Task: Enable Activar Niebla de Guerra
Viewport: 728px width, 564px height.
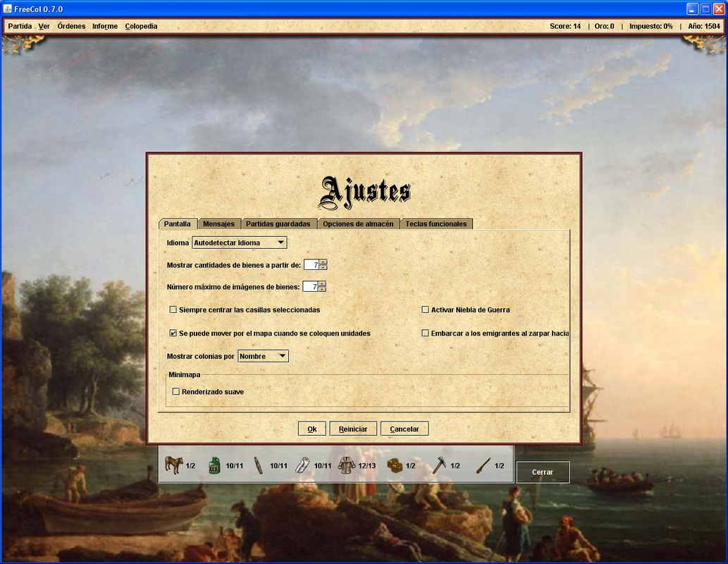Action: tap(425, 309)
